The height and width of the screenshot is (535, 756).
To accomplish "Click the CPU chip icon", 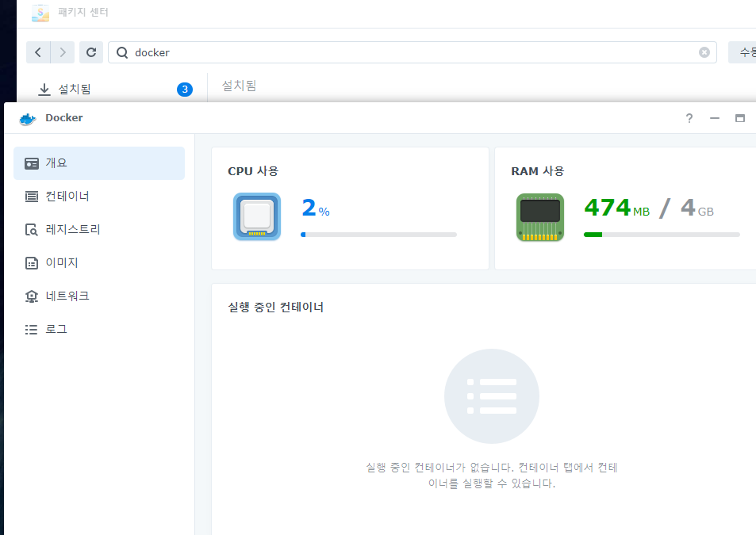I will (x=257, y=216).
